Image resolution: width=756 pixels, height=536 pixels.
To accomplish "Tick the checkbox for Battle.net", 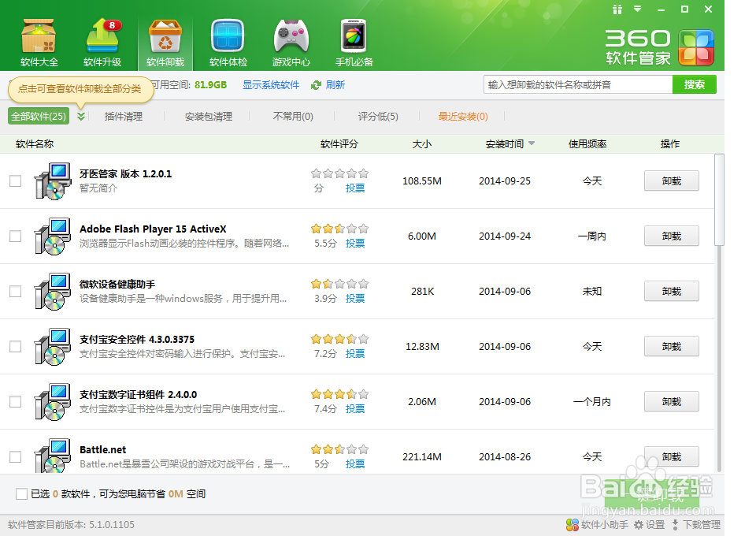I will pyautogui.click(x=16, y=456).
